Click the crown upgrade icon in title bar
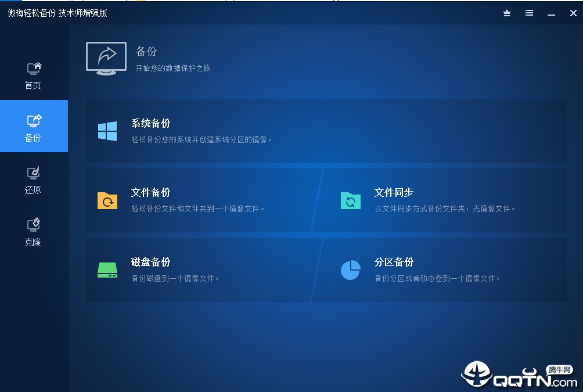The width and height of the screenshot is (583, 392). pos(507,13)
